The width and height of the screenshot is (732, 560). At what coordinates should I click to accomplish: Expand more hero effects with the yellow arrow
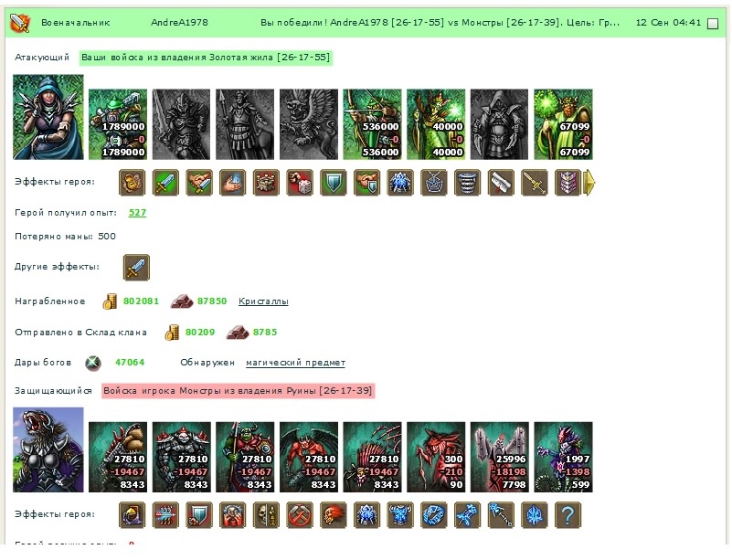coord(589,183)
